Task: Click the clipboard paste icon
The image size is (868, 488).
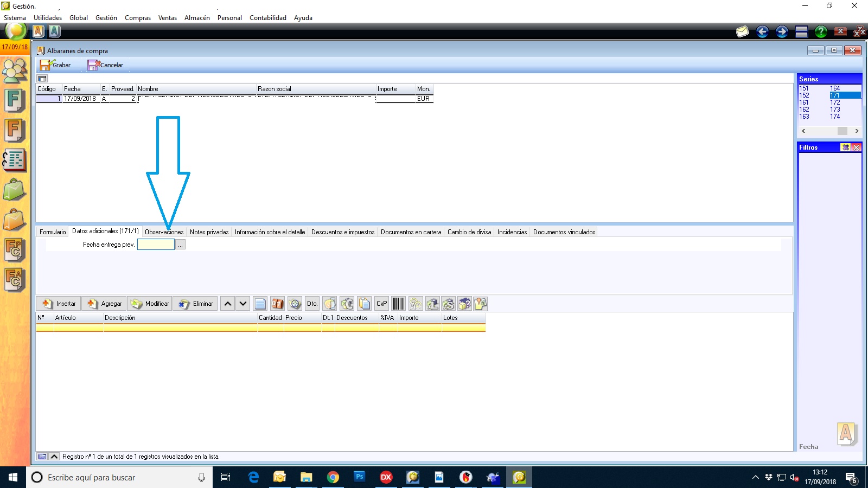Action: [x=365, y=304]
